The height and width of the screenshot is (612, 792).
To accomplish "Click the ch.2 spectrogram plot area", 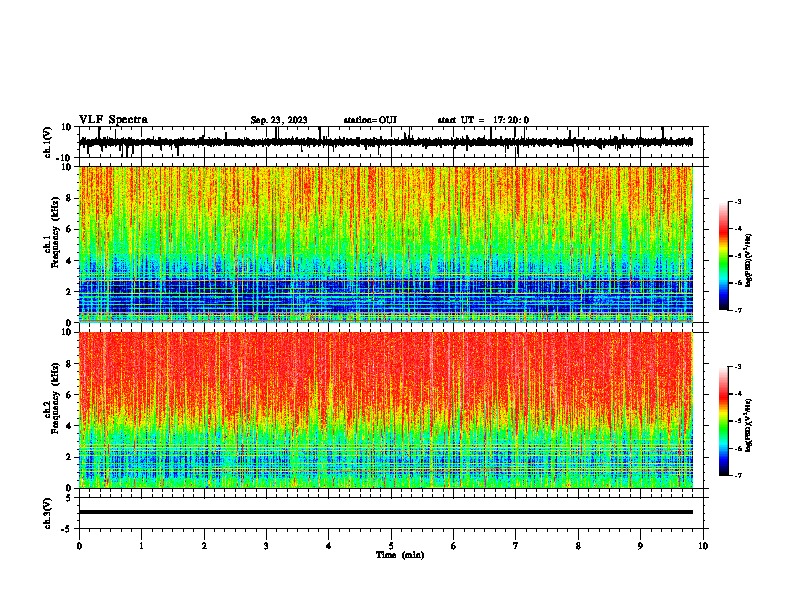I will point(386,410).
